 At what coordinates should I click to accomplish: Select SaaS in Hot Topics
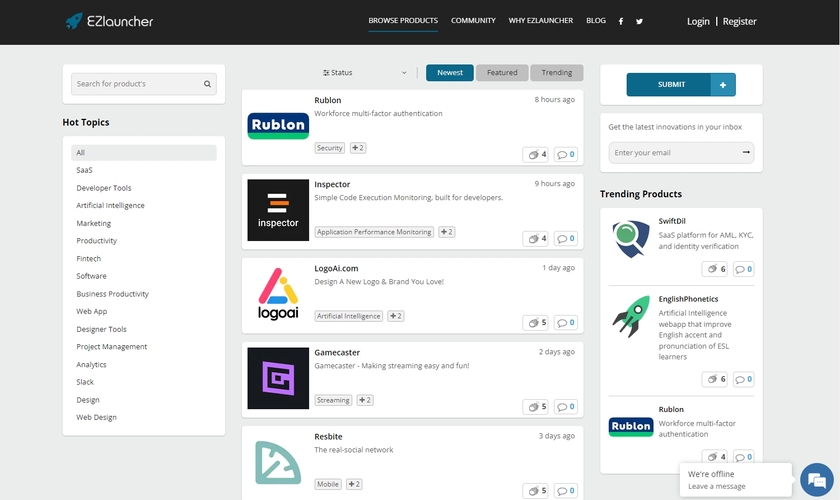point(84,170)
